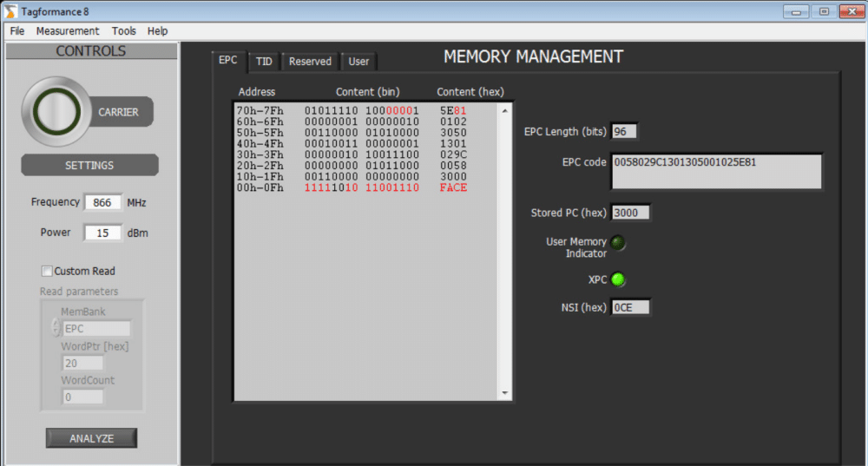Click the Tagformance 8 title bar icon
Image resolution: width=868 pixels, height=466 pixels.
click(x=10, y=11)
